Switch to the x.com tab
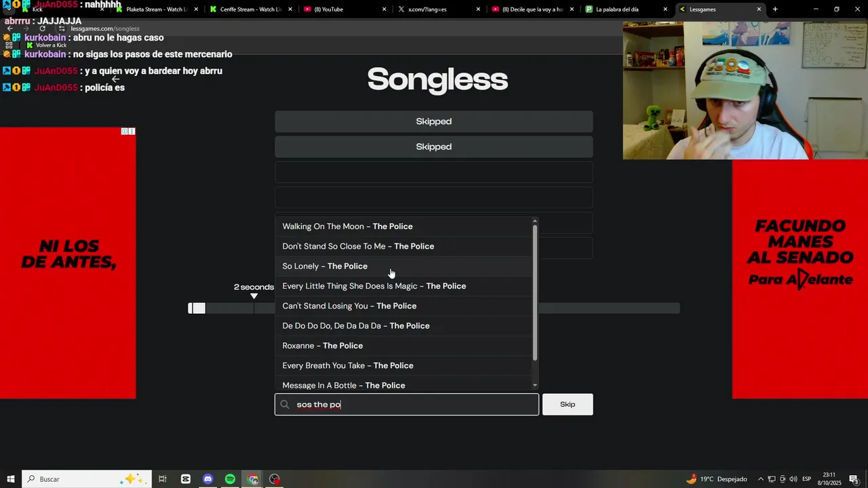Image resolution: width=868 pixels, height=488 pixels. (437, 9)
